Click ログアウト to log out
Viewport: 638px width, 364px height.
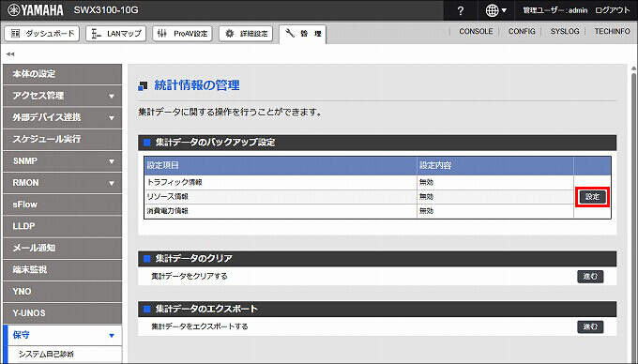coord(613,10)
